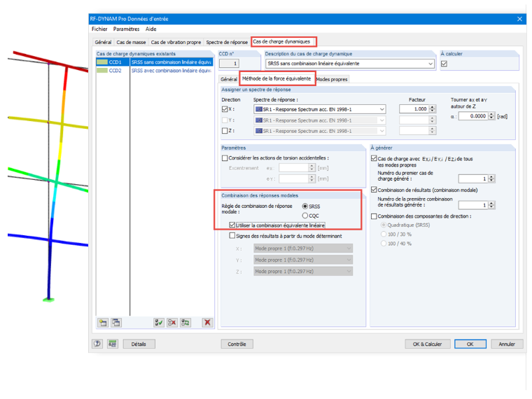532x399 pixels.
Task: Open the Aide menu
Action: point(151,29)
